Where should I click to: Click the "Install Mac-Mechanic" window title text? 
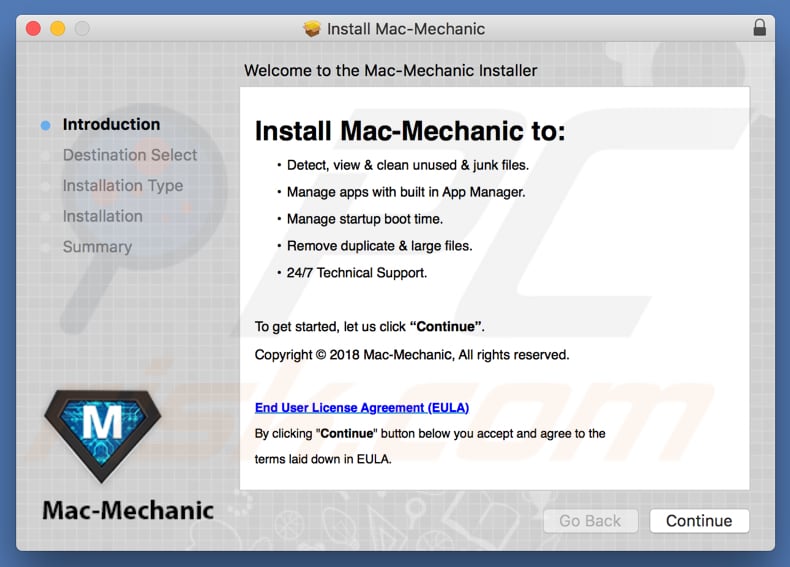click(406, 28)
